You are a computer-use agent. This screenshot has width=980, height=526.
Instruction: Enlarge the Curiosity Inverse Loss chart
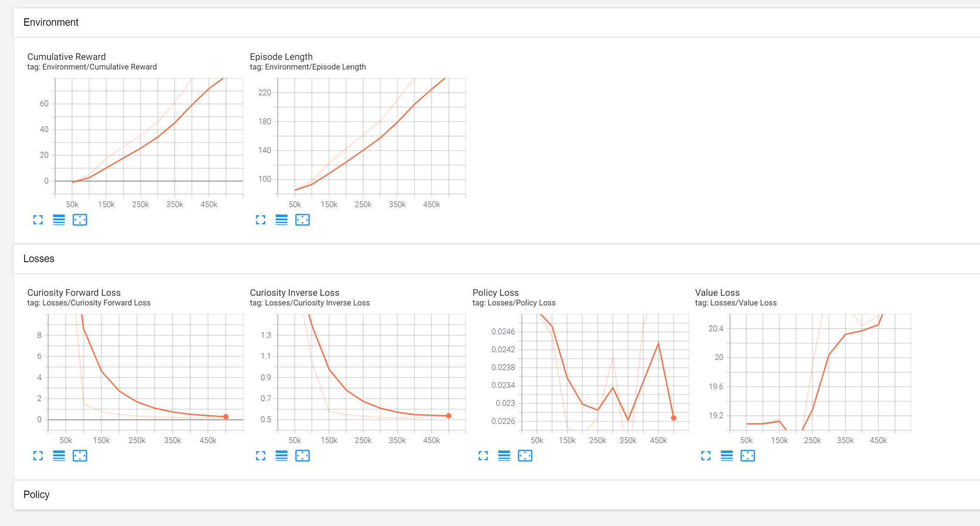[x=261, y=456]
